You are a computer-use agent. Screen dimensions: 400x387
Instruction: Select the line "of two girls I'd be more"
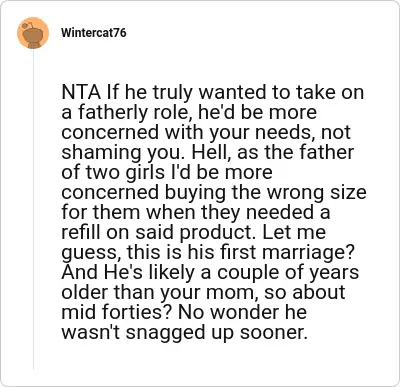click(167, 172)
